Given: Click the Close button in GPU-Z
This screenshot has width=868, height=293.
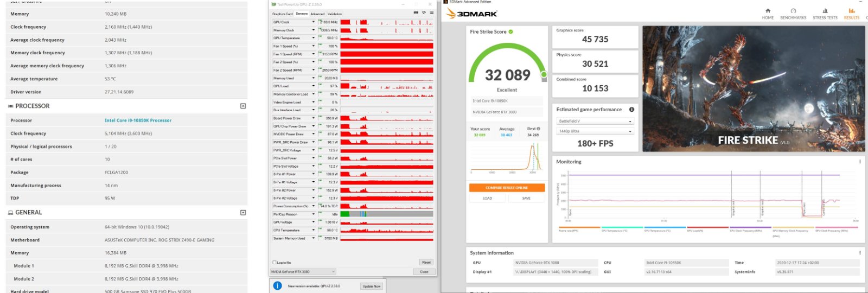Looking at the screenshot, I should point(424,272).
